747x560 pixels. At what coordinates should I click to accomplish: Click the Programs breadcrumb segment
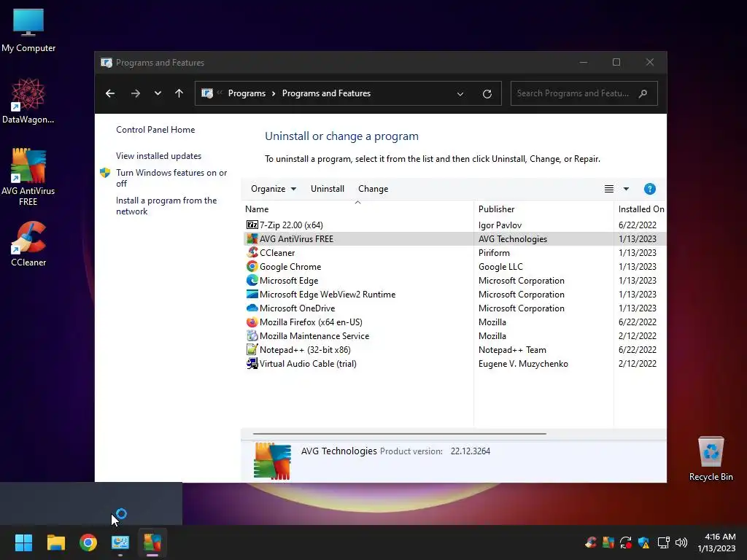[x=247, y=93]
